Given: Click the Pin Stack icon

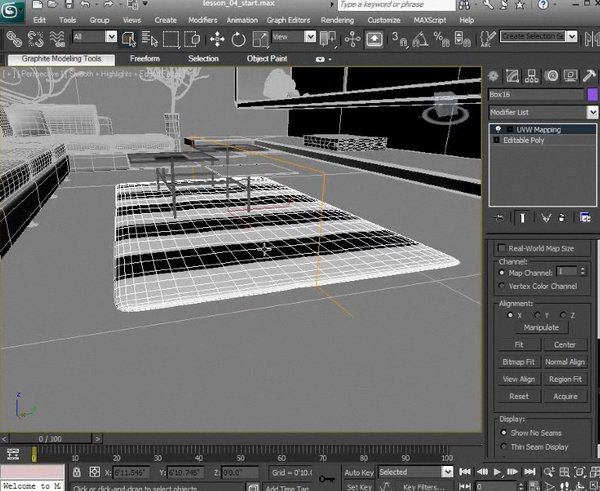Looking at the screenshot, I should [x=499, y=217].
